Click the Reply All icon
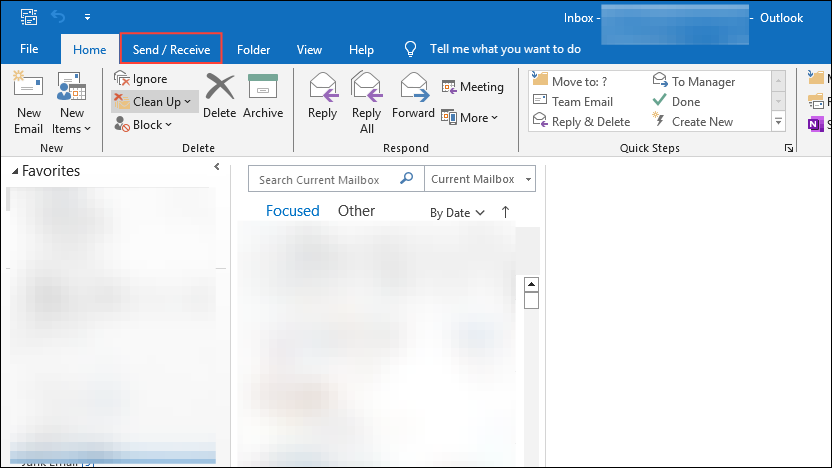 [x=367, y=88]
